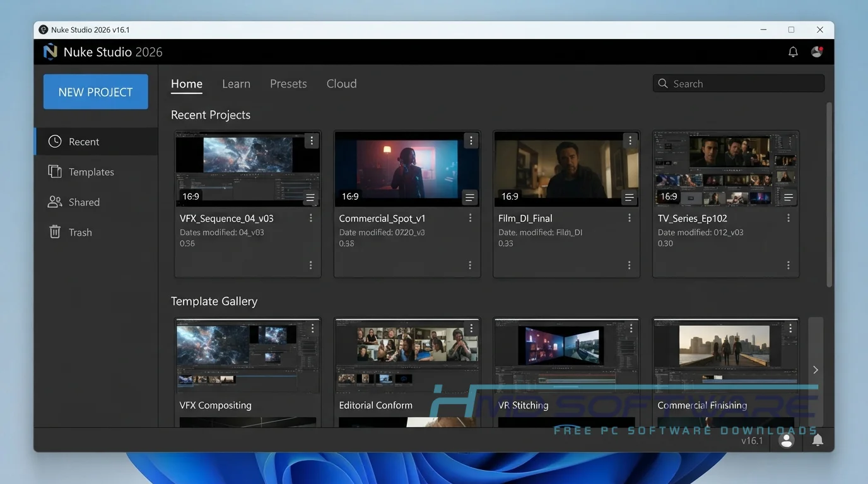Open bottom kebab menu of Film_DI_Final card
Viewport: 868px width, 484px height.
pos(629,265)
